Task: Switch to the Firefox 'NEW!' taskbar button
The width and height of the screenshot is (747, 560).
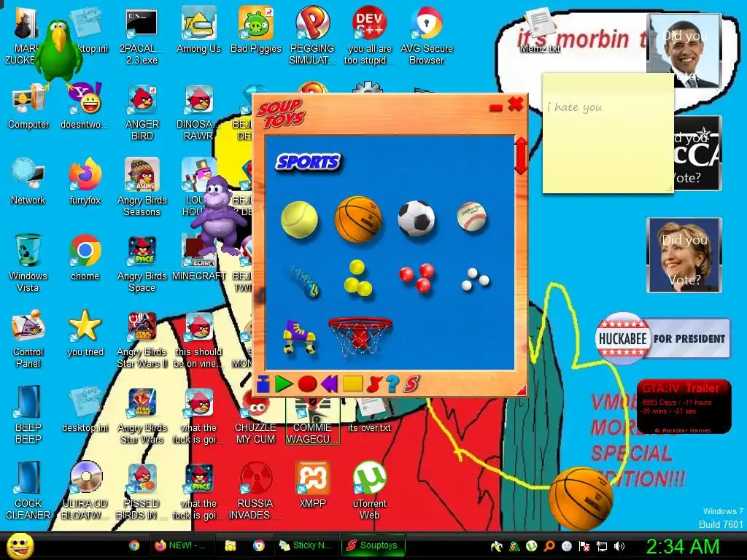Action: (181, 545)
